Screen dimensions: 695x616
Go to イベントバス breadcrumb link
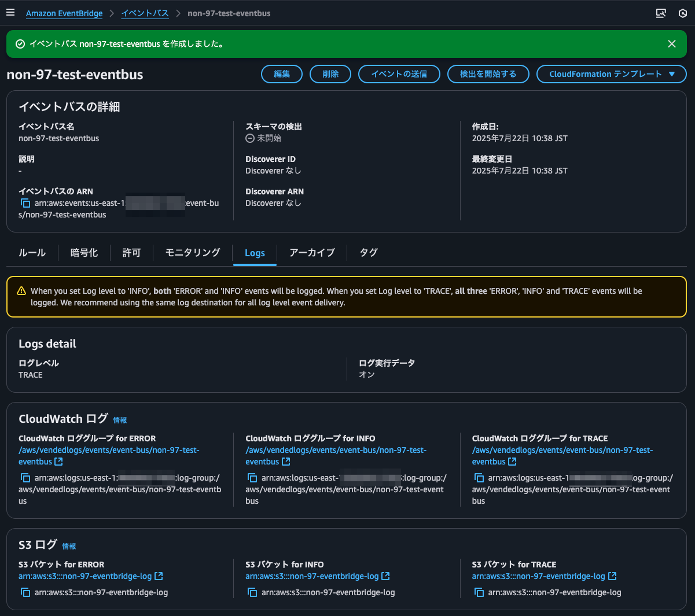pos(145,13)
